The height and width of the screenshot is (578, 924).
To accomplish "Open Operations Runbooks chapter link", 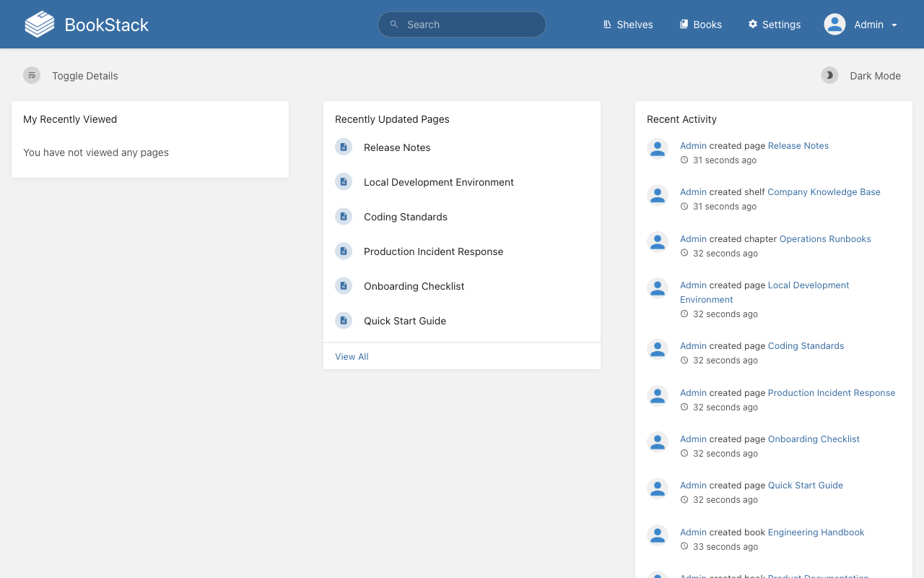I will coord(825,238).
